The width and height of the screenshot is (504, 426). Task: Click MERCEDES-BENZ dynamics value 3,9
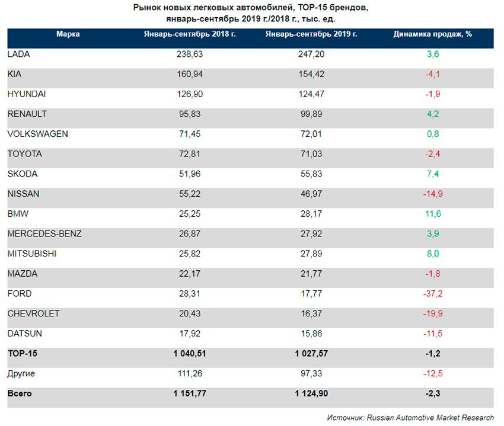tap(433, 233)
